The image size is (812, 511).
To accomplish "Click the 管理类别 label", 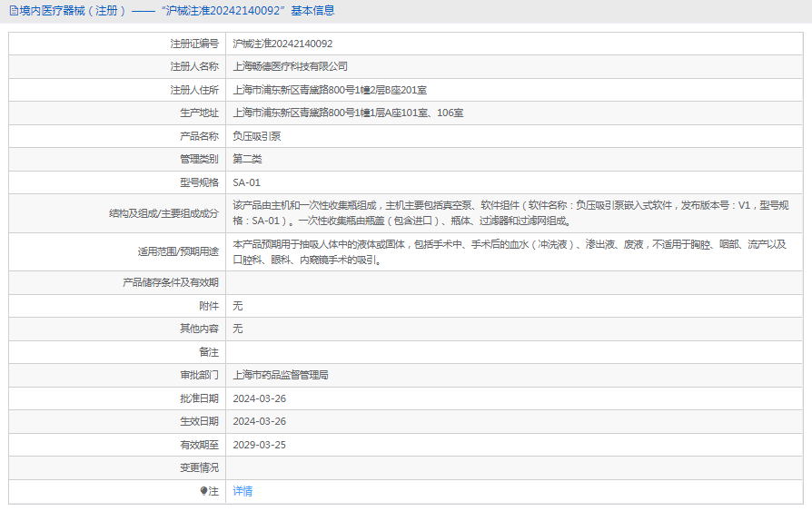I will [199, 159].
